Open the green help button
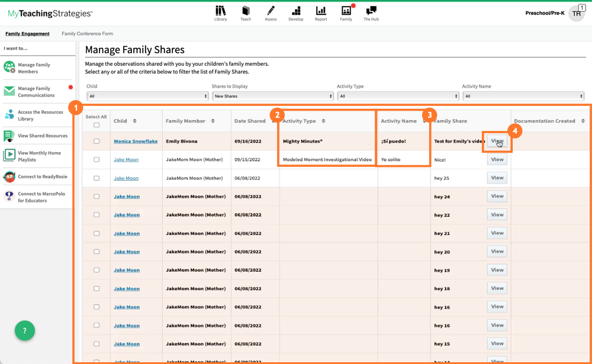 pyautogui.click(x=24, y=331)
